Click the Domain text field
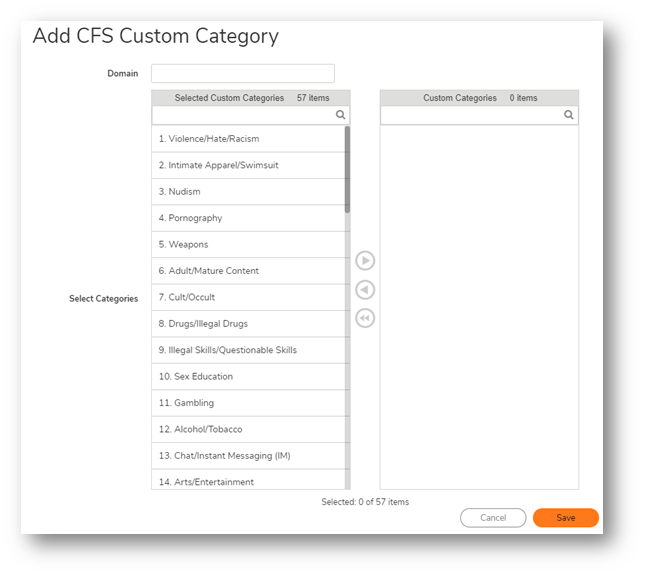Image resolution: width=645 pixels, height=576 pixels. (x=243, y=73)
